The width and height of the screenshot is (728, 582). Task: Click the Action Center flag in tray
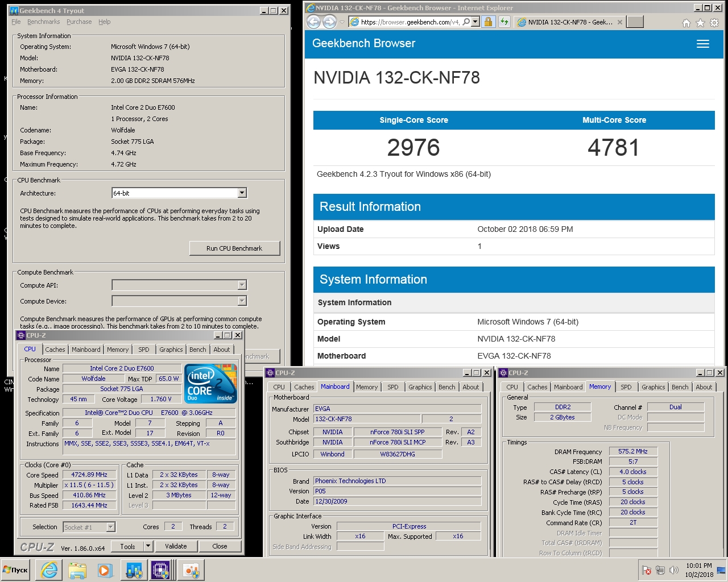pyautogui.click(x=647, y=570)
